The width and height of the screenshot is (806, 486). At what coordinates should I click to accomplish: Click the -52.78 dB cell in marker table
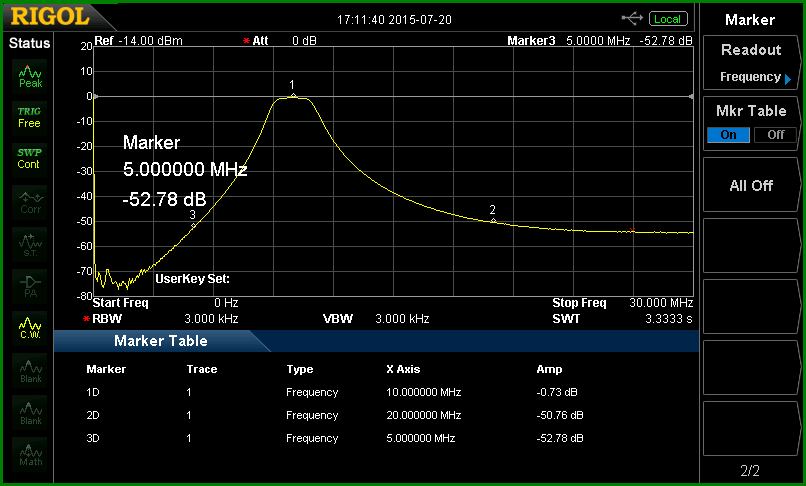[x=560, y=438]
